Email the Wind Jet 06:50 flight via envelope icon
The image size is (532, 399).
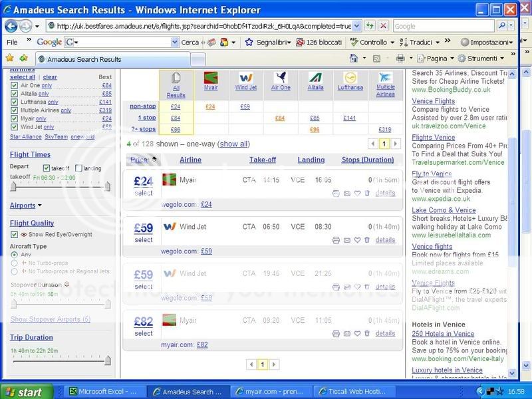346,240
